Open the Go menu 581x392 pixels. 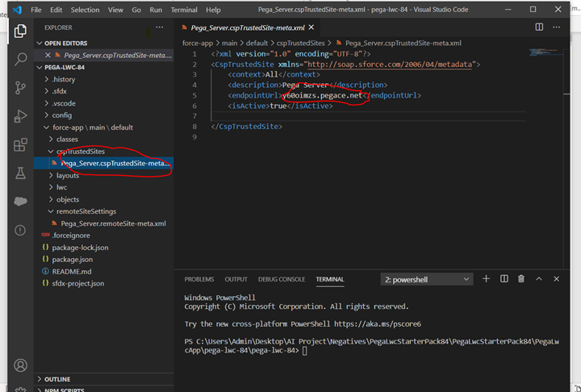136,10
